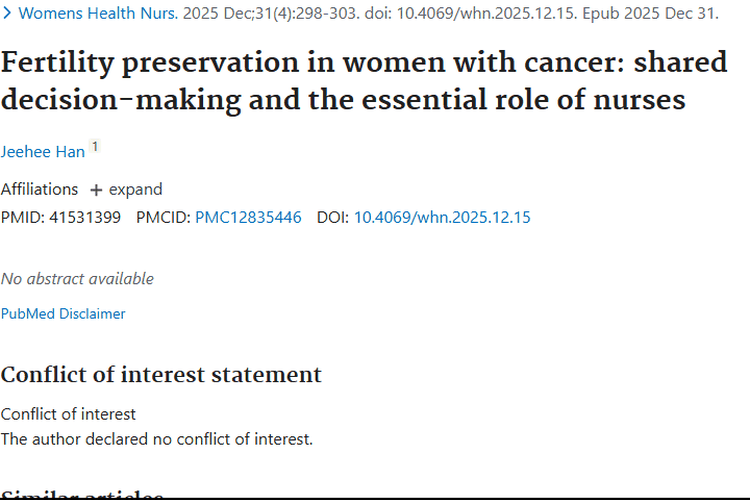Viewport: 750px width, 500px height.
Task: Follow the DOI link 10.4069/whn.2025.12.15
Action: [442, 217]
